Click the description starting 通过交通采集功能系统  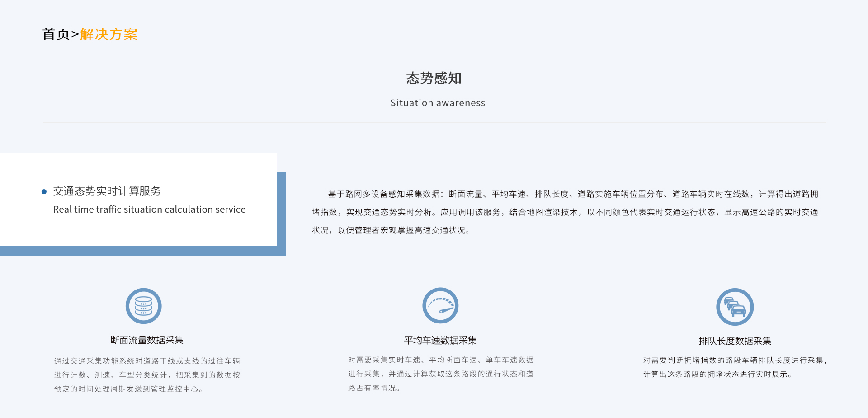tap(147, 375)
